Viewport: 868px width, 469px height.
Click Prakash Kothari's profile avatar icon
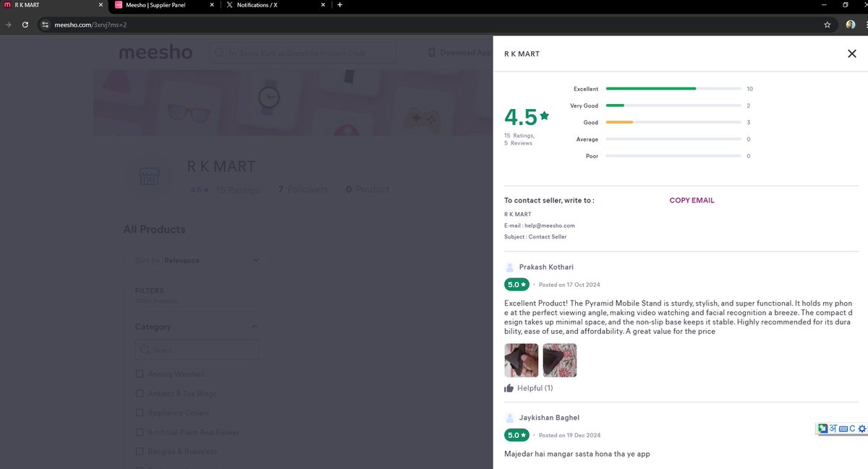point(510,267)
